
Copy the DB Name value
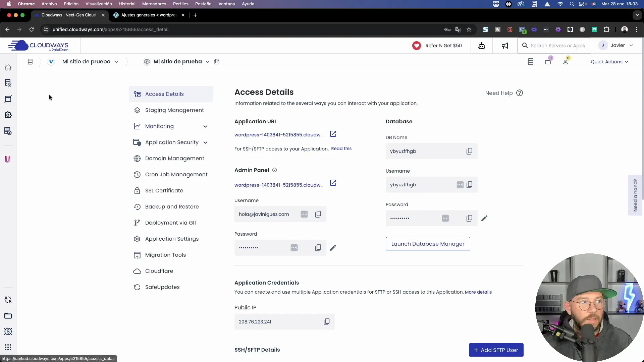click(469, 151)
